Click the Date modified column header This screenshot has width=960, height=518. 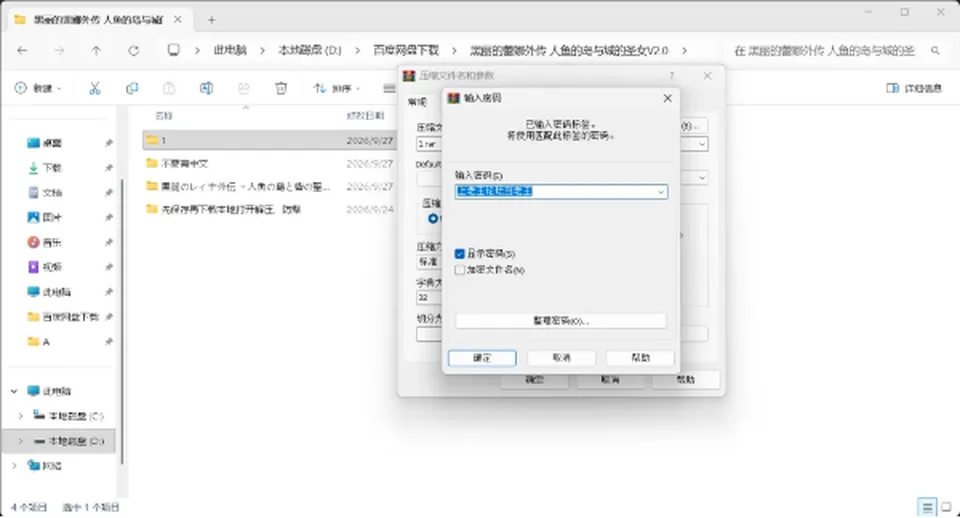366,116
